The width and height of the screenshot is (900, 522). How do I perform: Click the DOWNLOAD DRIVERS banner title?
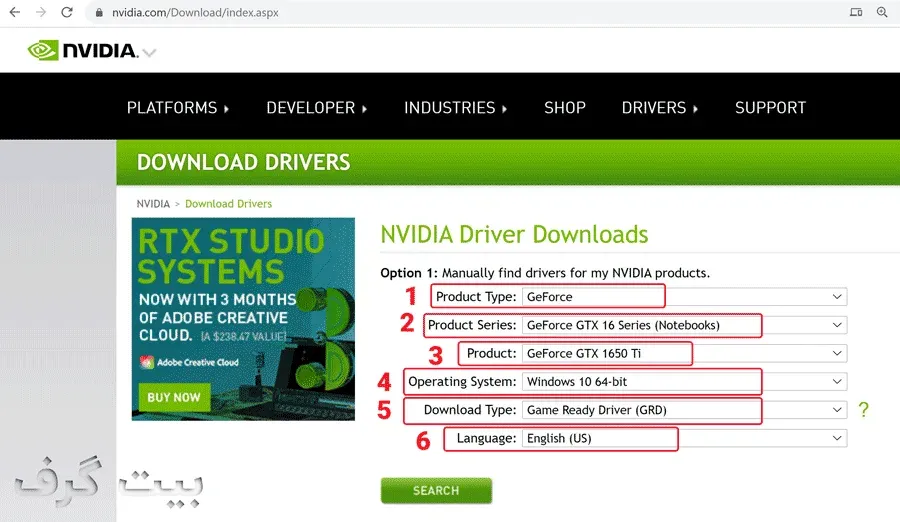(x=243, y=163)
